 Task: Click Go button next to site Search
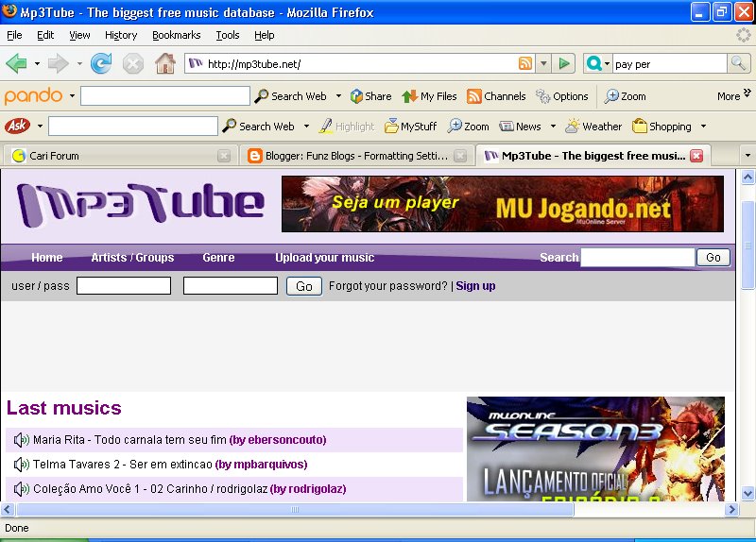713,257
